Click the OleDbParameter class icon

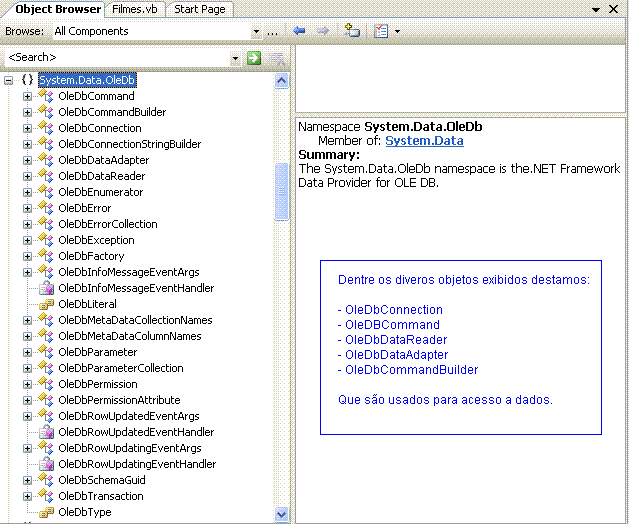(x=46, y=352)
